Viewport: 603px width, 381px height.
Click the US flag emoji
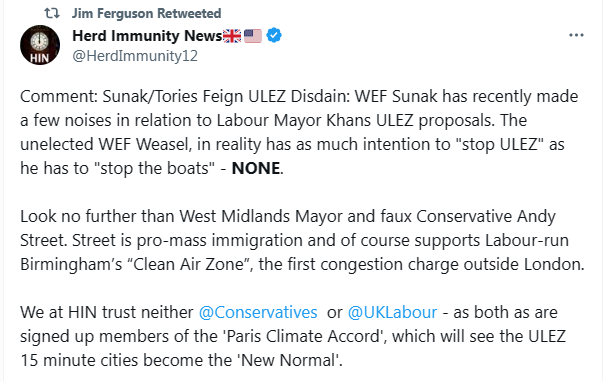click(253, 36)
